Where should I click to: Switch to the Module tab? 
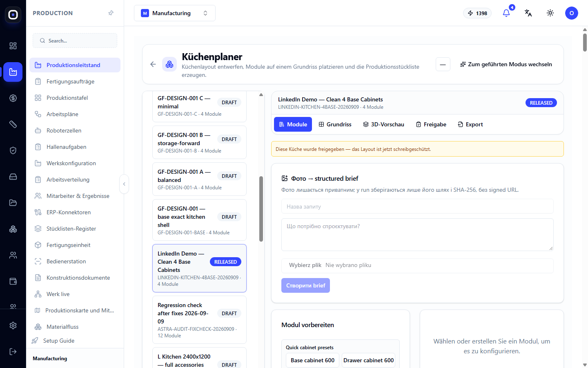[x=293, y=124]
